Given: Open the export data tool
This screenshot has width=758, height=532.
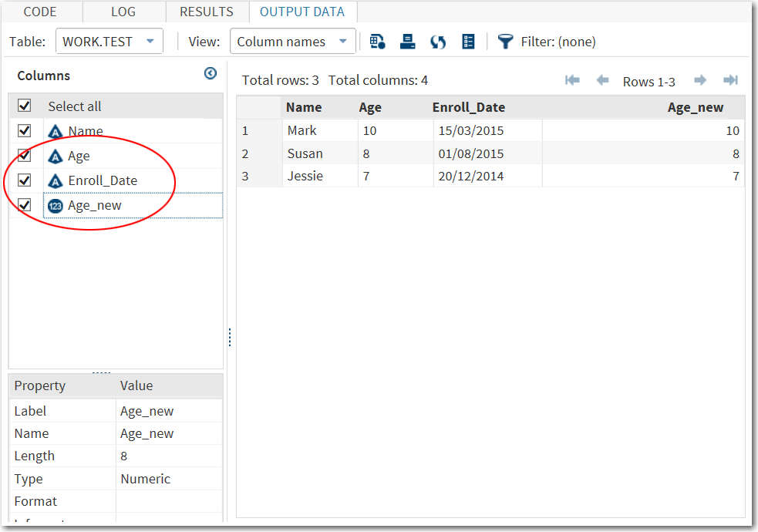Looking at the screenshot, I should coord(377,41).
